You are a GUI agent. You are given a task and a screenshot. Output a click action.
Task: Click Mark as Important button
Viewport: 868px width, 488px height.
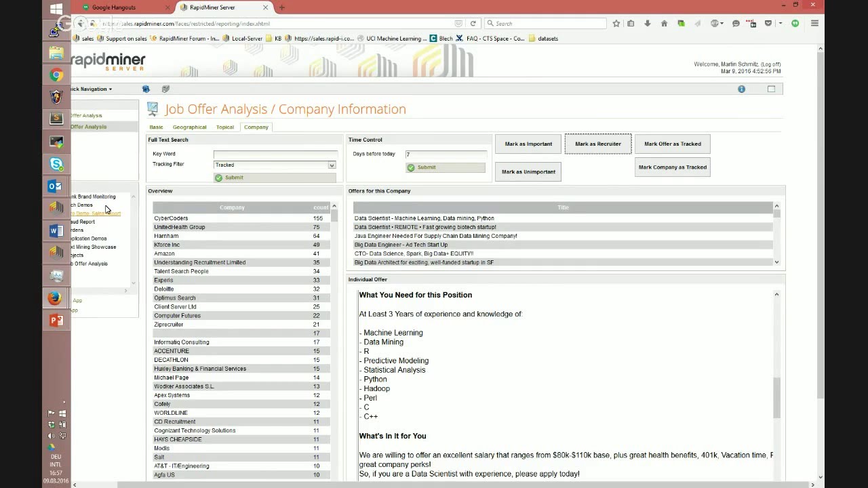coord(528,144)
